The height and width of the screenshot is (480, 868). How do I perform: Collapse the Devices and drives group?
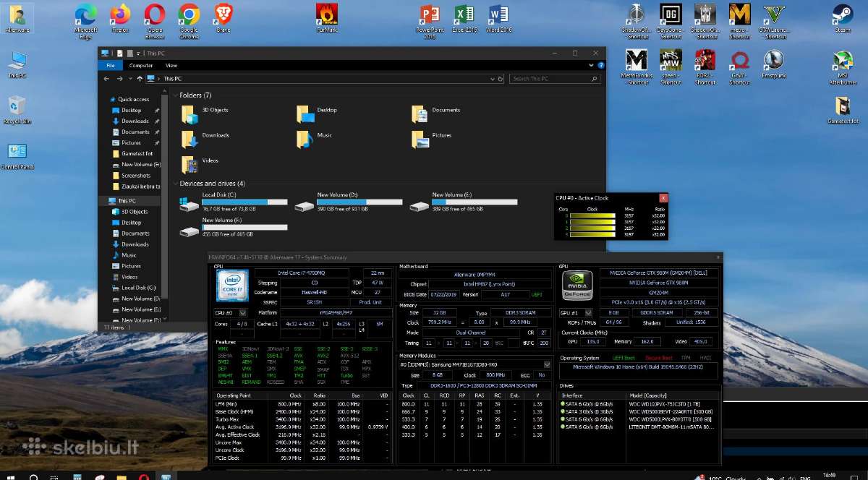point(175,184)
